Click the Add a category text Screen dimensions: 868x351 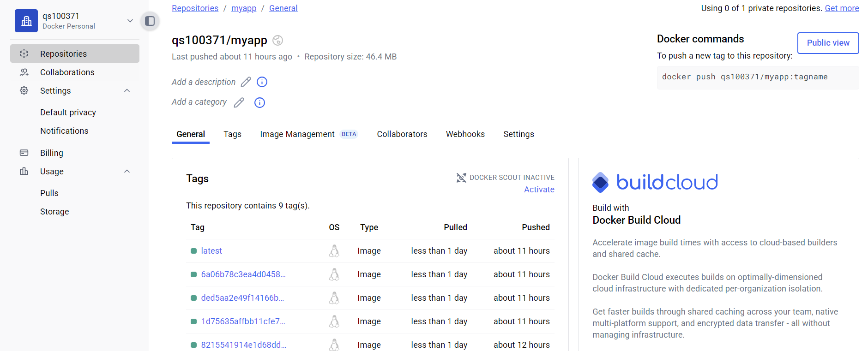199,102
